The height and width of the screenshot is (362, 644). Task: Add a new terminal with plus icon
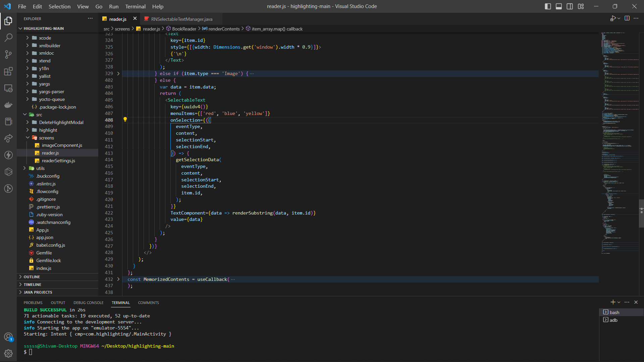pyautogui.click(x=612, y=302)
